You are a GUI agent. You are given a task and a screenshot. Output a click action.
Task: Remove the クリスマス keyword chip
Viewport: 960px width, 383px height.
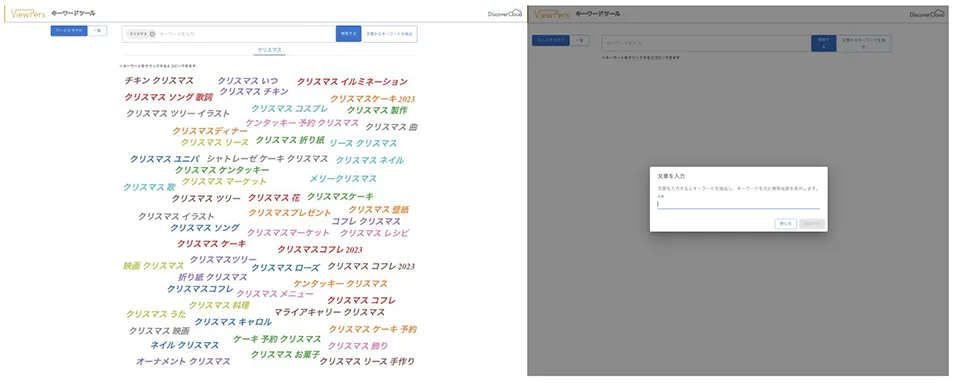pos(152,34)
